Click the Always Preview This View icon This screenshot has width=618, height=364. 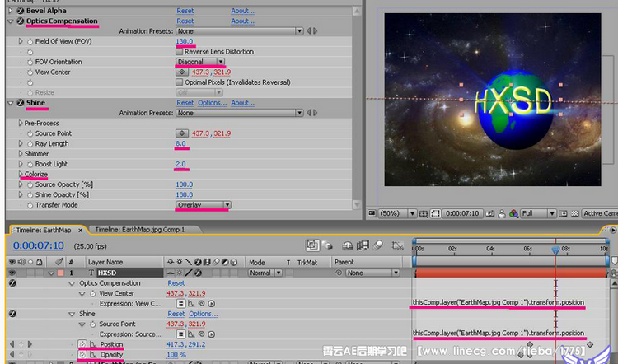click(372, 213)
